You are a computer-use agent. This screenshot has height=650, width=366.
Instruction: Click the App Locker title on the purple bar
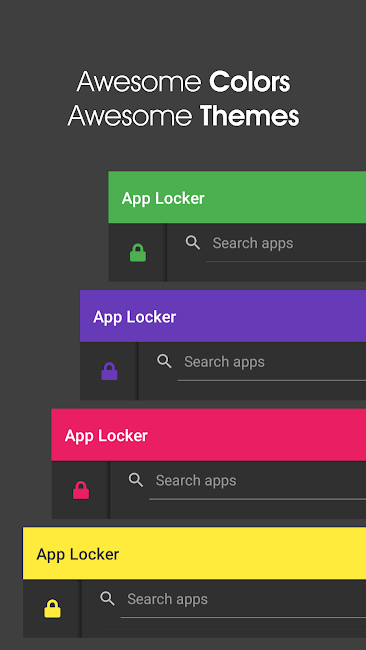pos(135,317)
